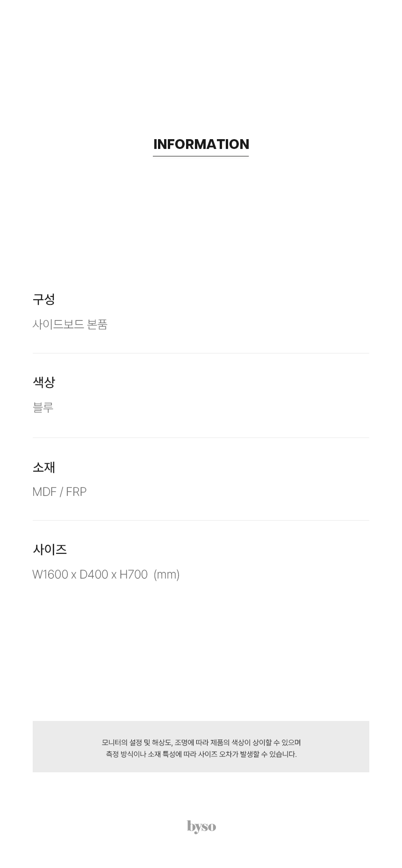Click the underline beneath INFORMATION
The height and width of the screenshot is (868, 402).
coord(201,156)
